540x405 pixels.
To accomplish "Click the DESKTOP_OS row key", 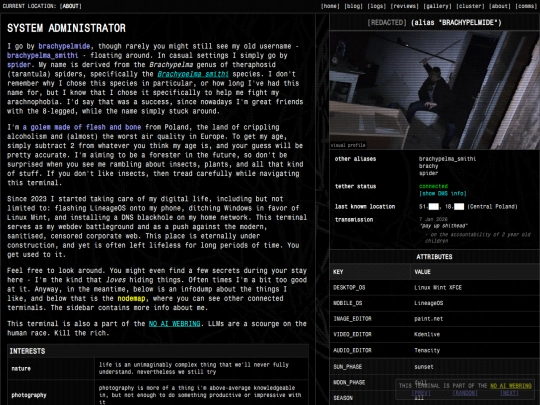I will (349, 288).
